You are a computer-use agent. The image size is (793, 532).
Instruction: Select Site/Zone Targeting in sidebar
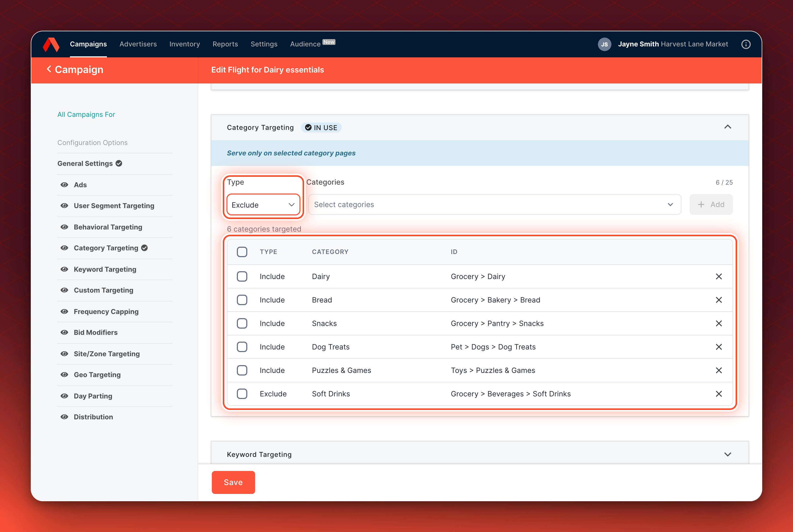point(106,354)
